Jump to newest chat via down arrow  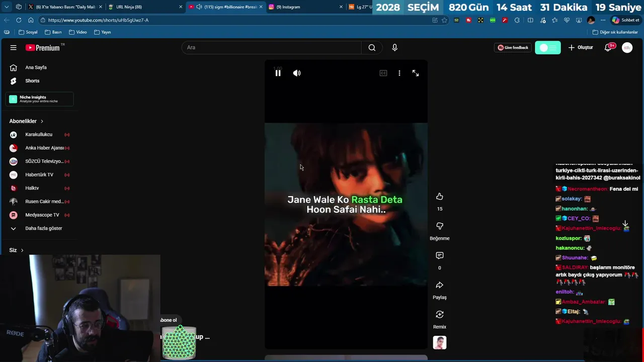pos(625,223)
